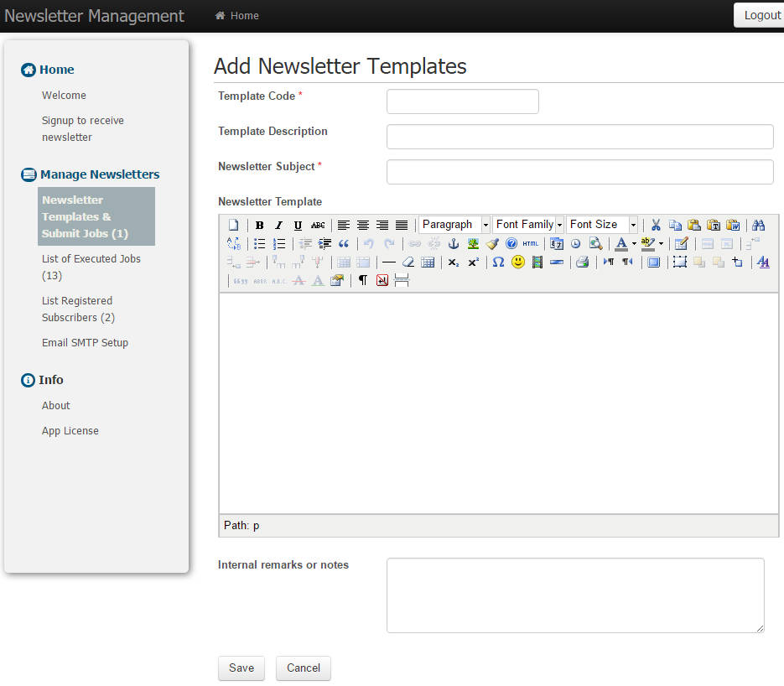Screen dimensions: 784x686
Task: Toggle strikethrough formatting
Action: click(x=318, y=225)
